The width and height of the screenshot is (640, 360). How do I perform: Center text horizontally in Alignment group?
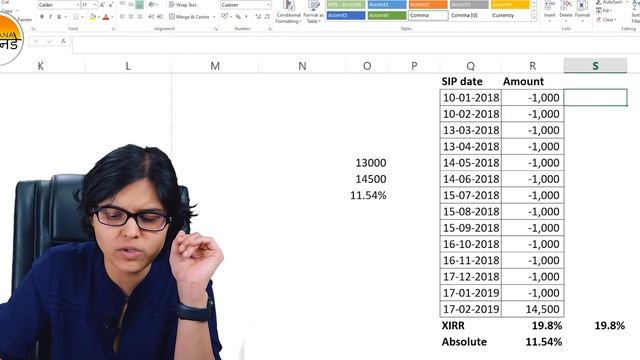131,17
